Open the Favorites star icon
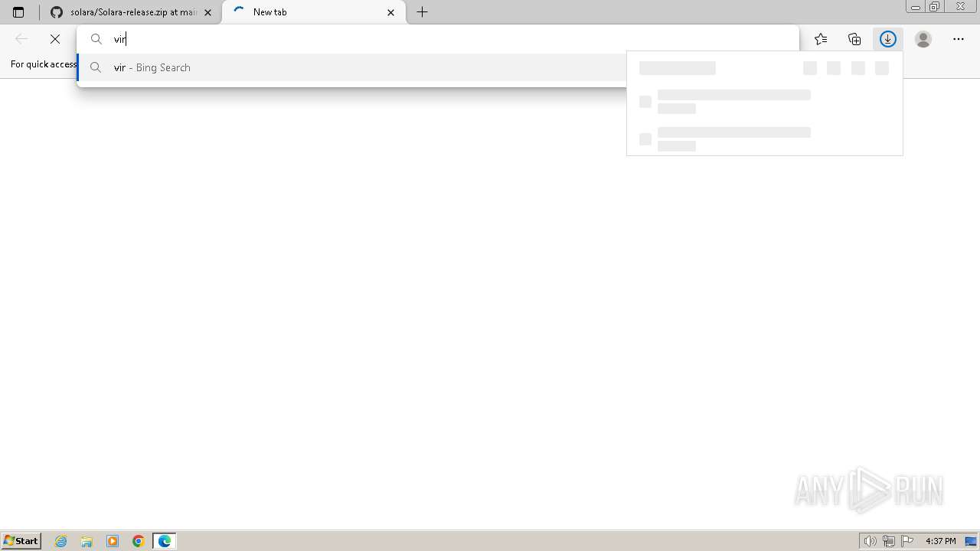The height and width of the screenshot is (551, 980). [821, 39]
